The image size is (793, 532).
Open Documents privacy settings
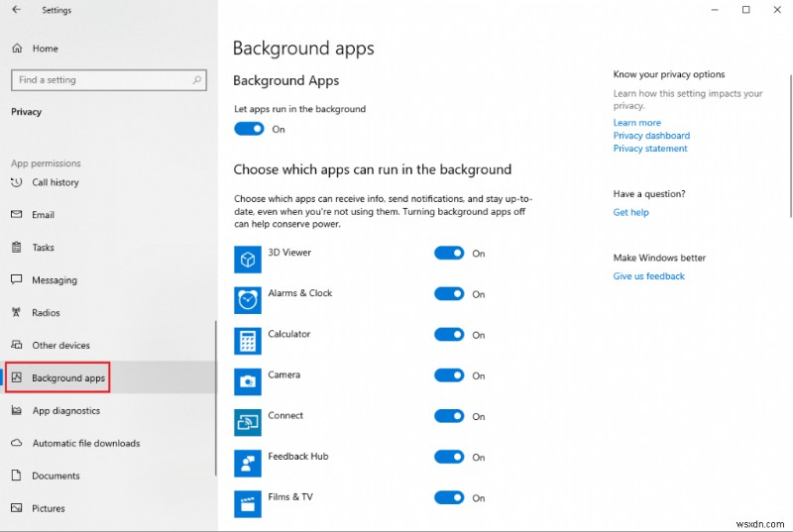(108, 476)
